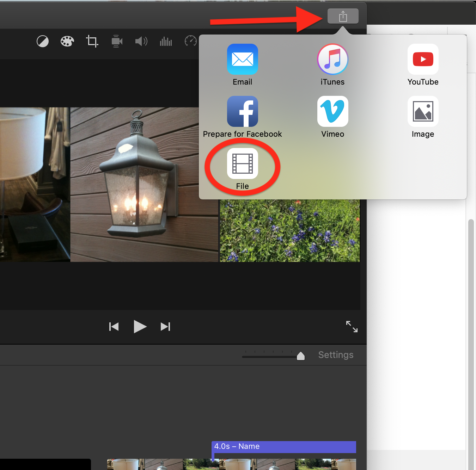Image resolution: width=476 pixels, height=470 pixels.
Task: Open the speed adjustment tool
Action: click(191, 41)
